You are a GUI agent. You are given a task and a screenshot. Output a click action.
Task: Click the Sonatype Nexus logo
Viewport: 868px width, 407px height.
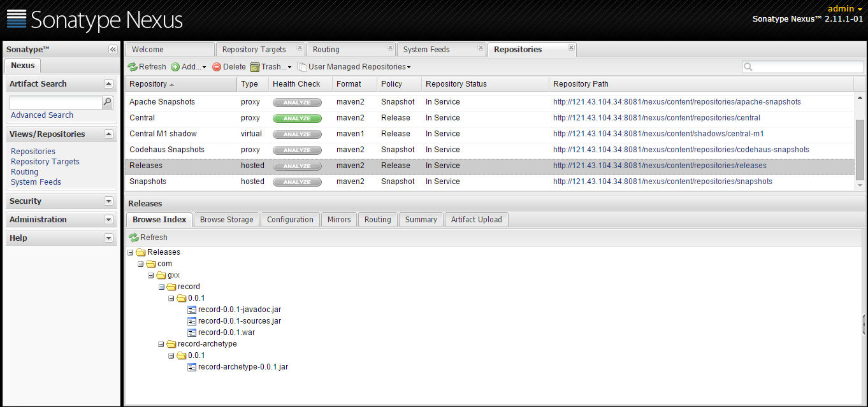(x=94, y=20)
